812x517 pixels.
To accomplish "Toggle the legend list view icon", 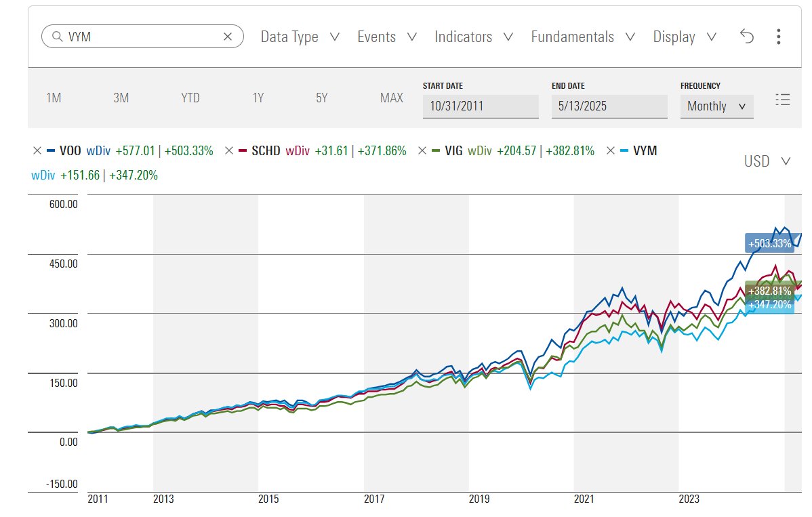I will pos(782,100).
